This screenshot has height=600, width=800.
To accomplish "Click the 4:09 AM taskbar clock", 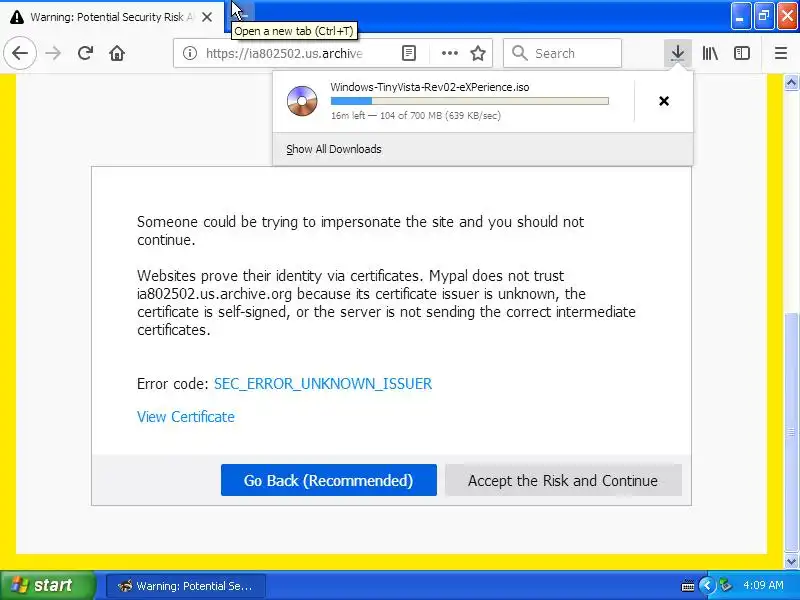I will click(x=763, y=585).
